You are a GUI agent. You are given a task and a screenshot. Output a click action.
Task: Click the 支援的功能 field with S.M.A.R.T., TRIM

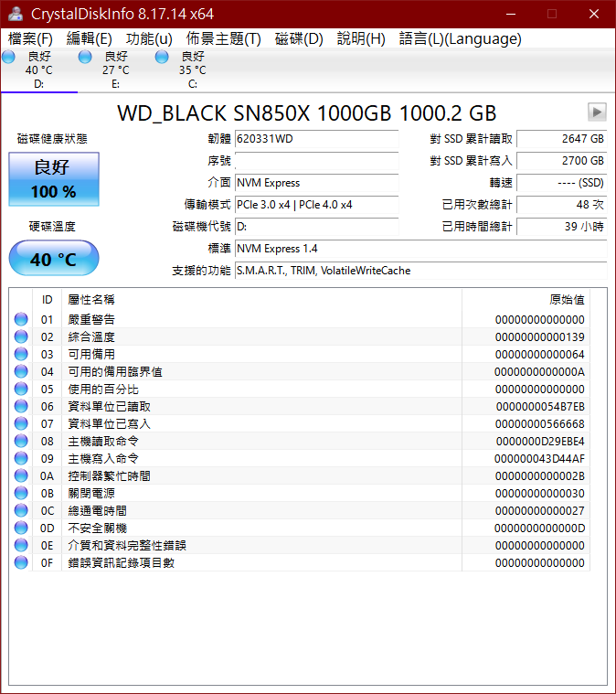(x=420, y=271)
